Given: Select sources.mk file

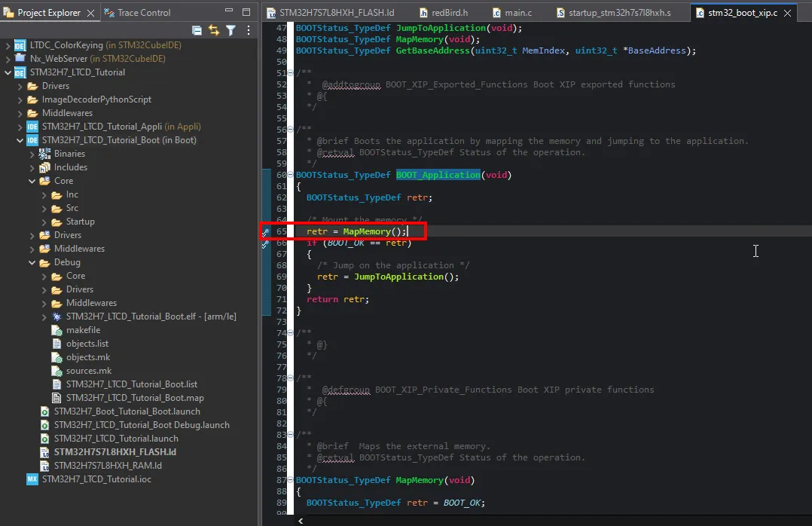Looking at the screenshot, I should pyautogui.click(x=89, y=371).
